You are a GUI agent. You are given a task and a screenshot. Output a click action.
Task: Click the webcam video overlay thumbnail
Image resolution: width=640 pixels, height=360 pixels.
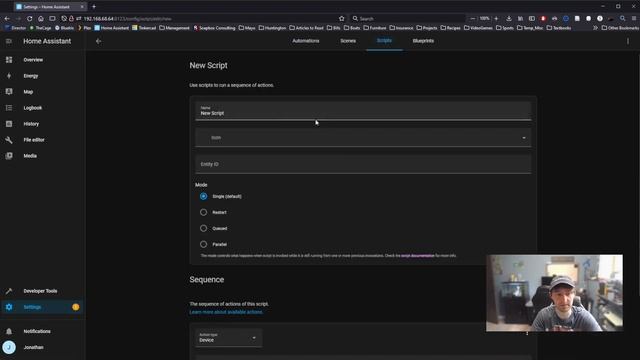(554, 293)
